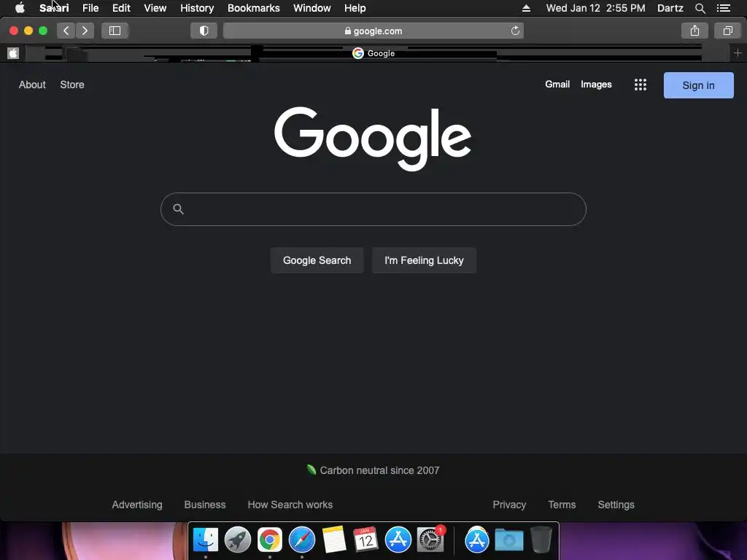Add a new tab with plus button
This screenshot has height=560, width=747.
738,53
